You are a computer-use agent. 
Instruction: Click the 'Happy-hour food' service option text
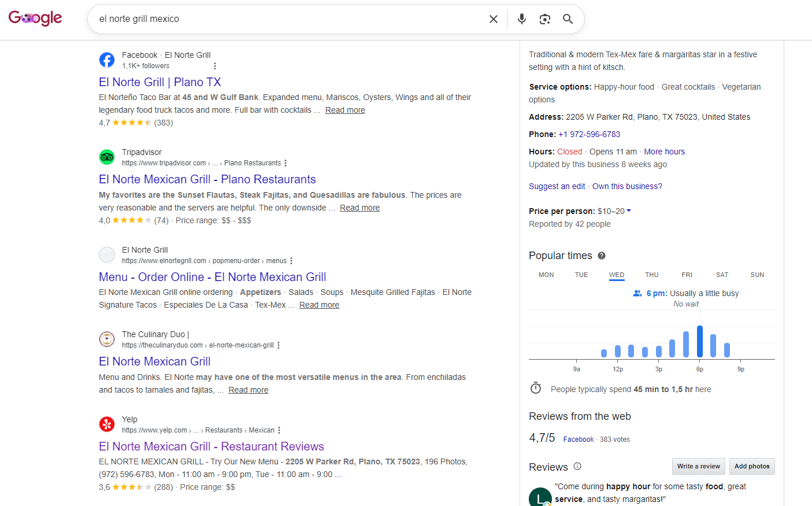pos(624,87)
